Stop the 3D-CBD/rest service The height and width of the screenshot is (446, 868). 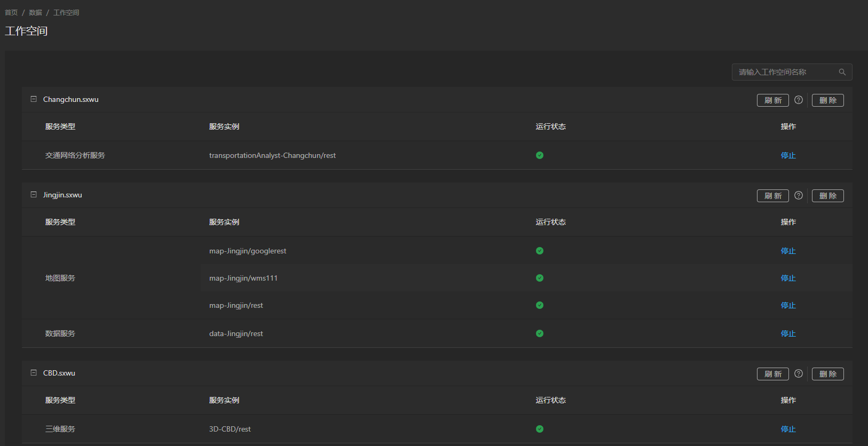tap(788, 429)
